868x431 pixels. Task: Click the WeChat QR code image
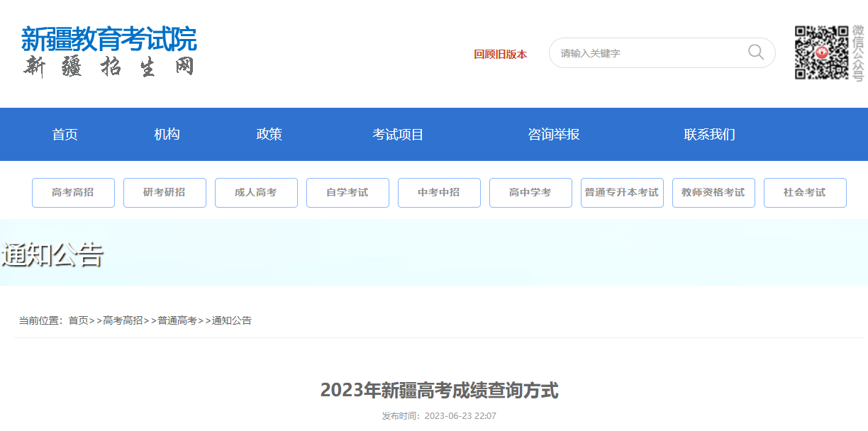821,52
